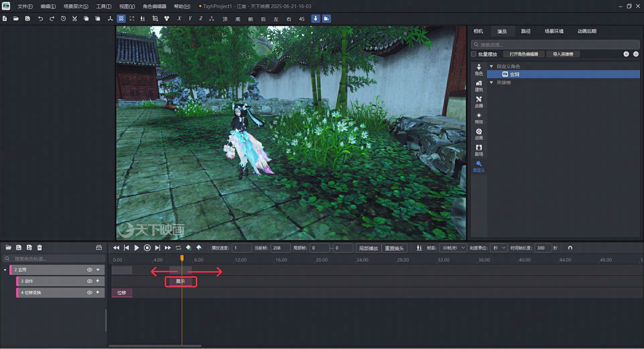Click the paste icon in the toolbar
Viewport: 644px width, 349px height.
coord(98,19)
